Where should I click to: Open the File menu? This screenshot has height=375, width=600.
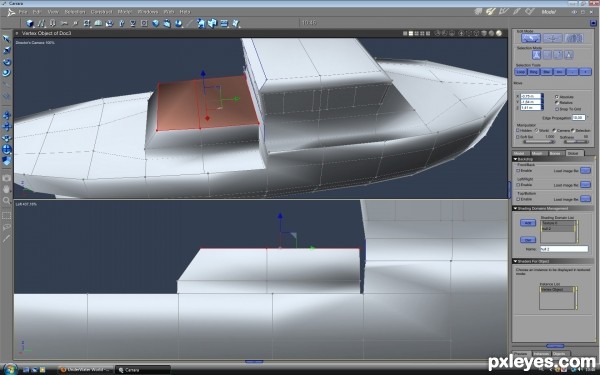coord(23,12)
